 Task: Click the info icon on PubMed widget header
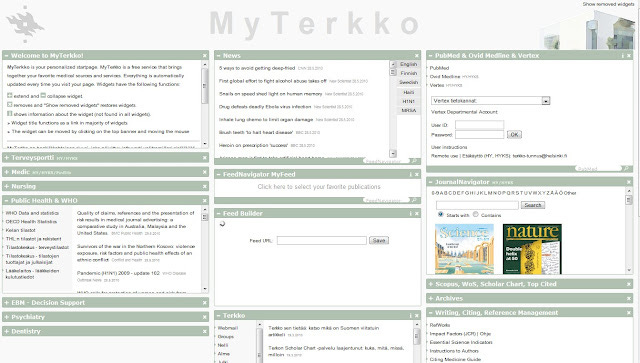(622, 56)
